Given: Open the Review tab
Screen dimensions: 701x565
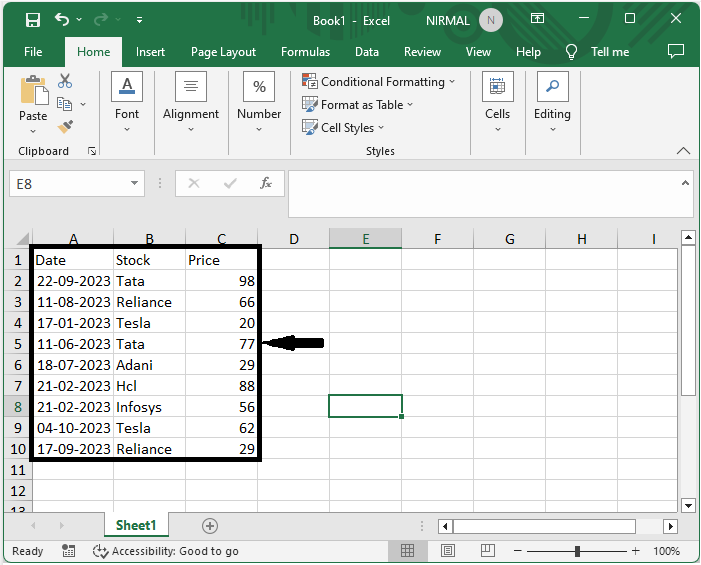Looking at the screenshot, I should coord(422,52).
